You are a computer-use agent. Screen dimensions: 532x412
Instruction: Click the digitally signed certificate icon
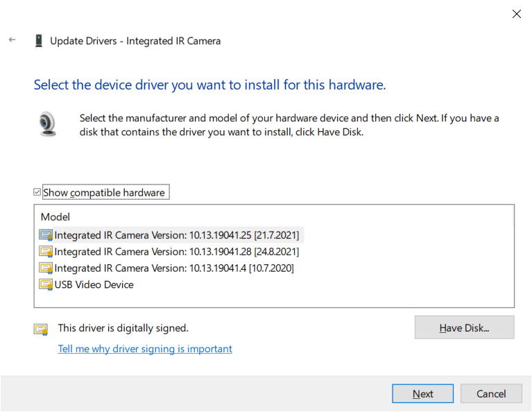point(41,329)
